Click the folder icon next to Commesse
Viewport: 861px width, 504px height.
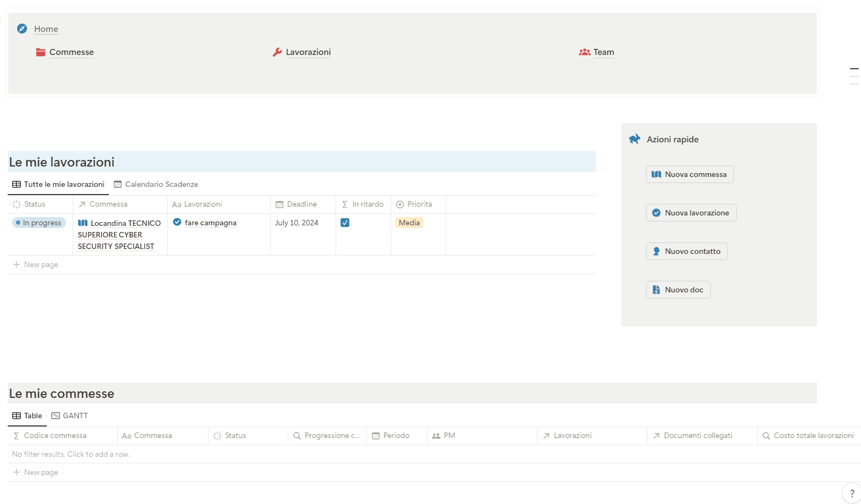click(x=40, y=52)
